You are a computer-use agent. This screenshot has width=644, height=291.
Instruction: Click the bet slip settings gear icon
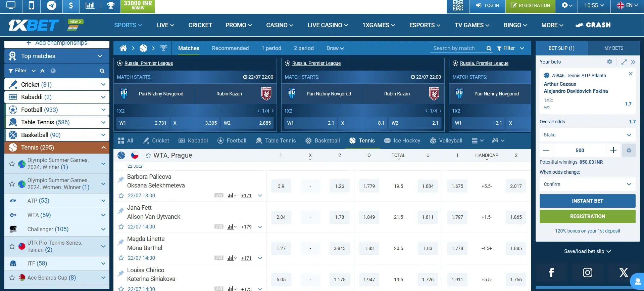click(609, 62)
